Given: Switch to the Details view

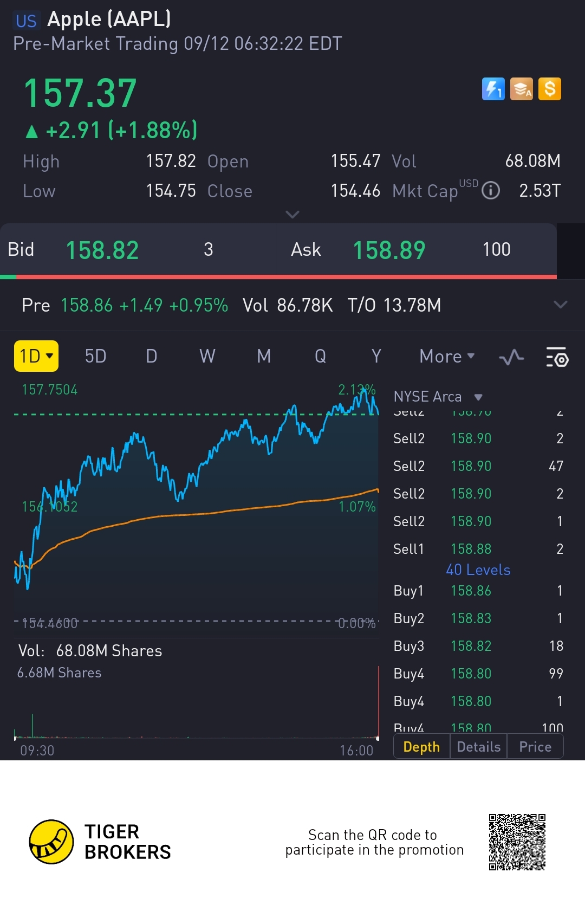Looking at the screenshot, I should coord(478,747).
